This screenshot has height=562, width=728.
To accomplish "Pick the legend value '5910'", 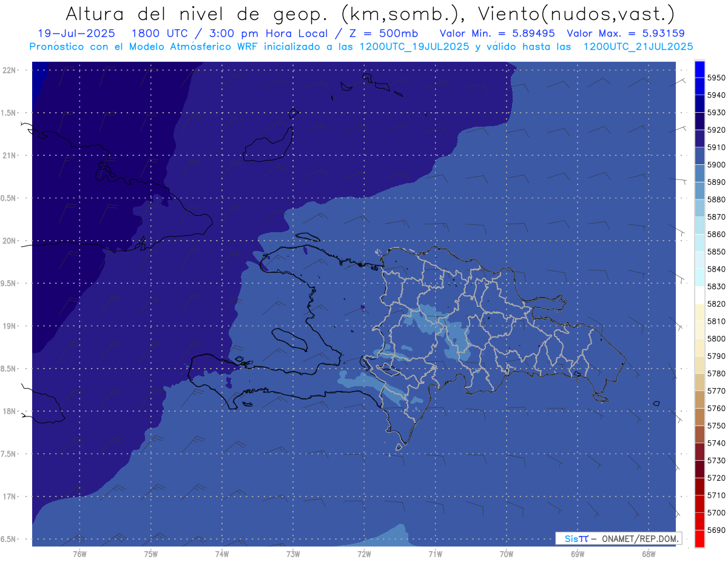I will click(716, 147).
